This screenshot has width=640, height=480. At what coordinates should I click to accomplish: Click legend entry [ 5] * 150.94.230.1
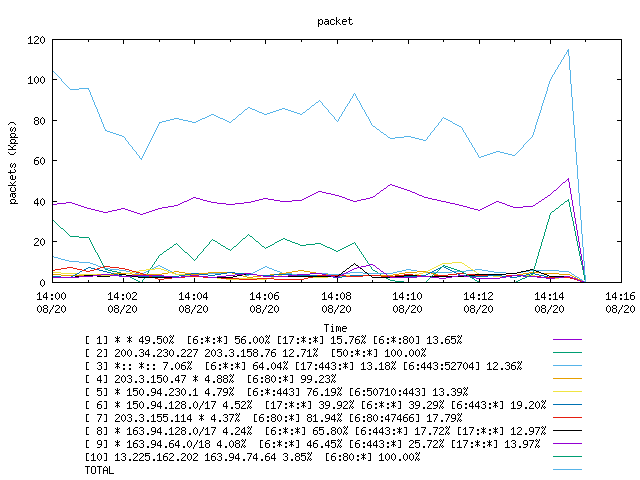(276, 392)
